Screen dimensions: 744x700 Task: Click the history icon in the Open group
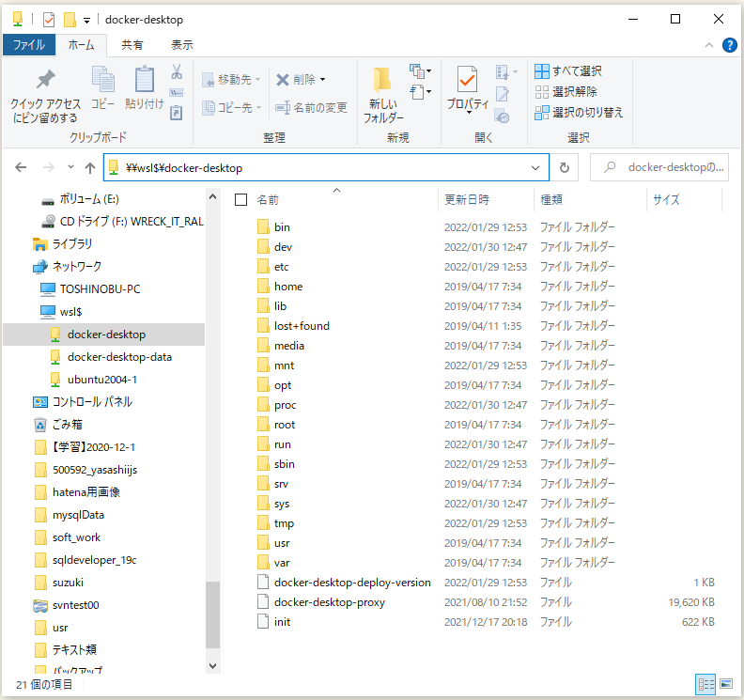coord(502,116)
